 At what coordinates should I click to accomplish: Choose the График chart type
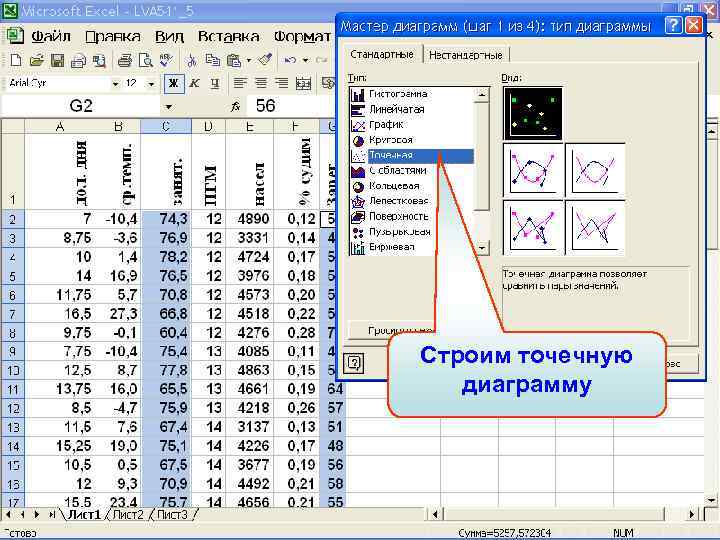point(386,125)
